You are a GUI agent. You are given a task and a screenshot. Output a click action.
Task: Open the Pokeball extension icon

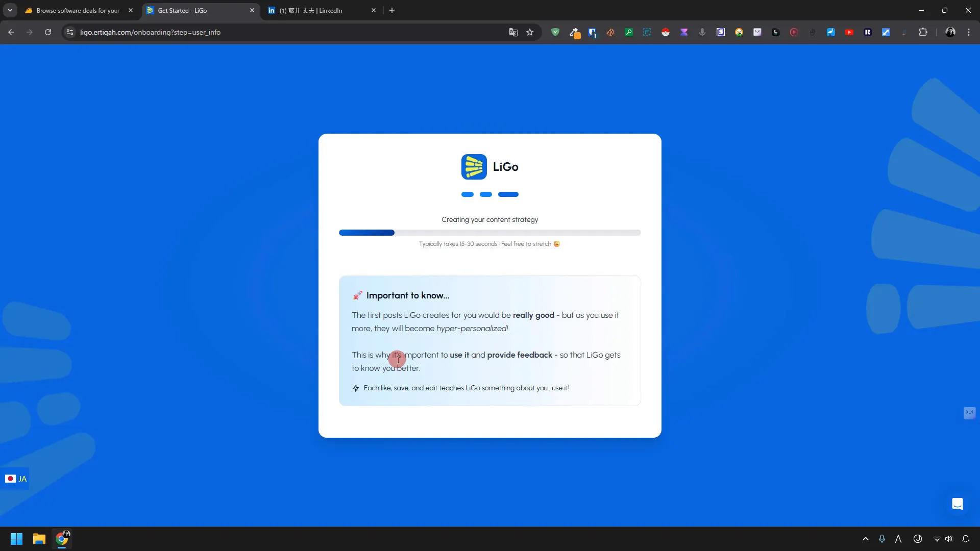pyautogui.click(x=666, y=32)
